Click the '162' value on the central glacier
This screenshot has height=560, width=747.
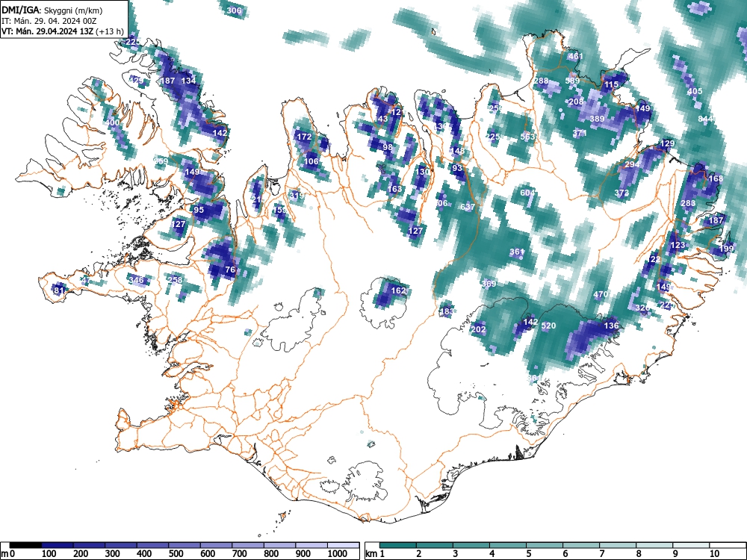click(398, 290)
